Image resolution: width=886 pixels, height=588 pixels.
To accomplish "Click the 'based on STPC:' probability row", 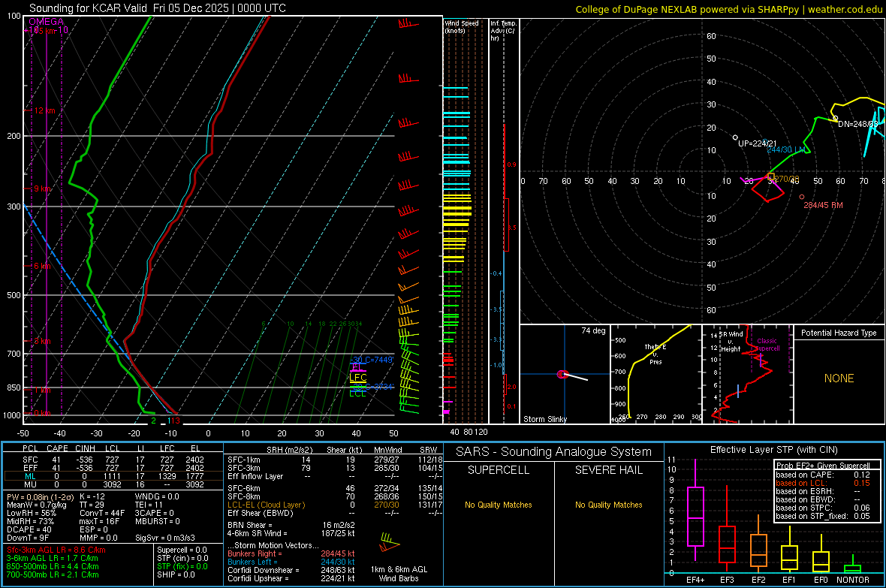I will pos(823,508).
